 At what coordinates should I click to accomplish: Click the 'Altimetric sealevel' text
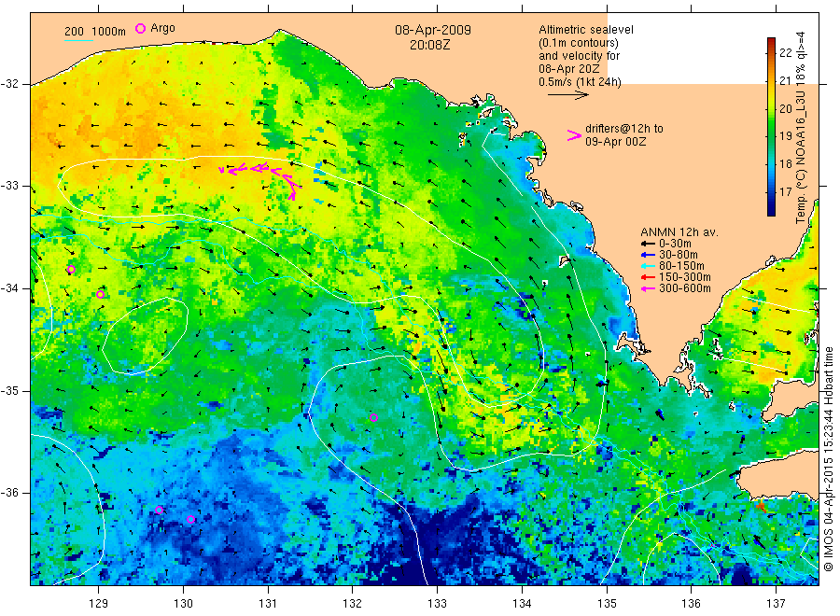coord(586,30)
